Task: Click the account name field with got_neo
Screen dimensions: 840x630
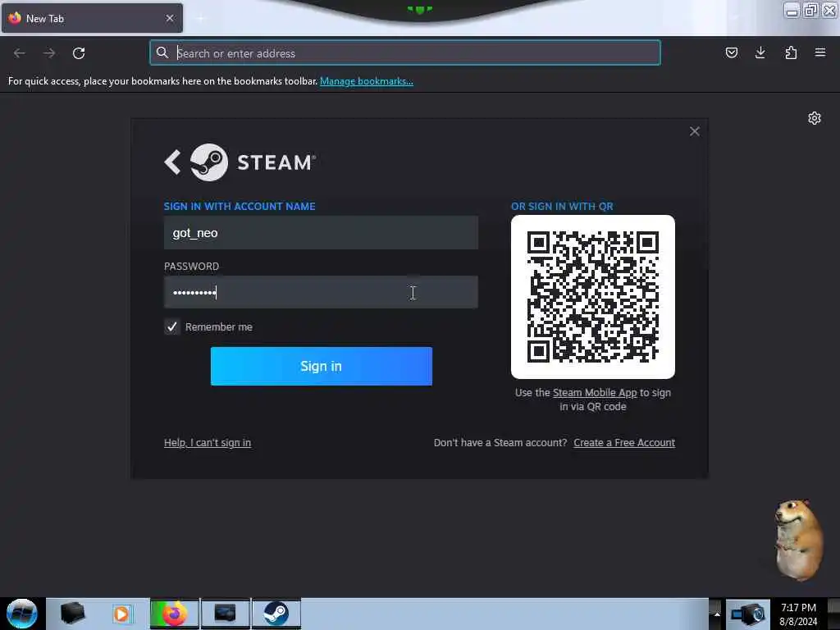Action: tap(321, 232)
